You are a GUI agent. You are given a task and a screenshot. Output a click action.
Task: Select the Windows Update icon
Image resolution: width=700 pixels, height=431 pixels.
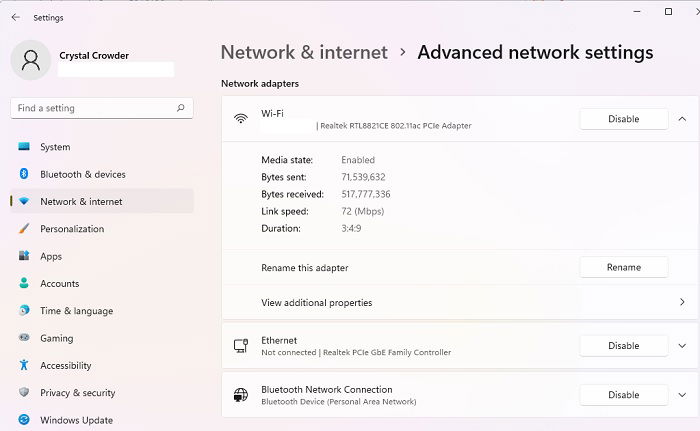coord(24,420)
